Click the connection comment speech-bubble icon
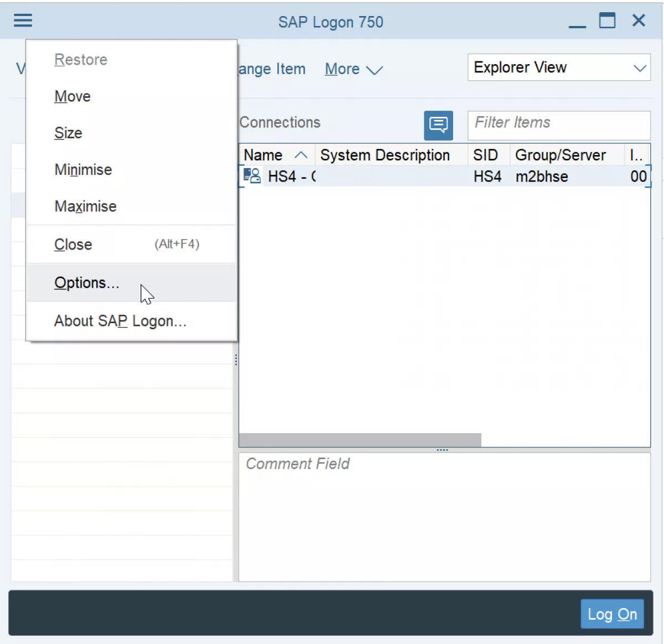Screen dimensions: 664x644 point(438,125)
